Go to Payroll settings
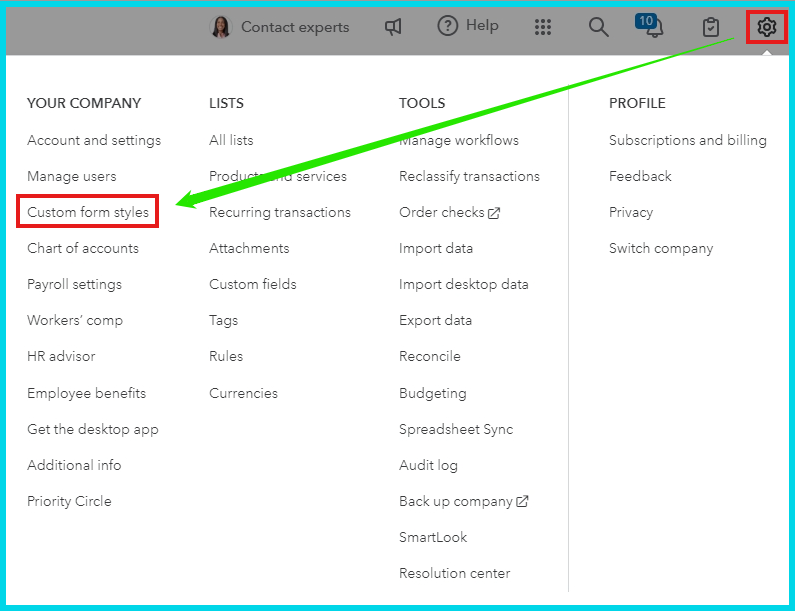The width and height of the screenshot is (795, 611). (75, 284)
